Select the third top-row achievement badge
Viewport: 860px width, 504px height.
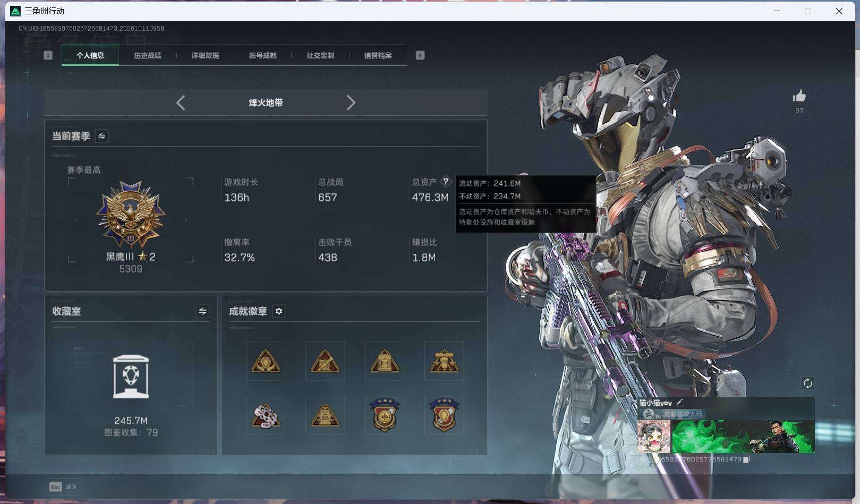[x=385, y=361]
